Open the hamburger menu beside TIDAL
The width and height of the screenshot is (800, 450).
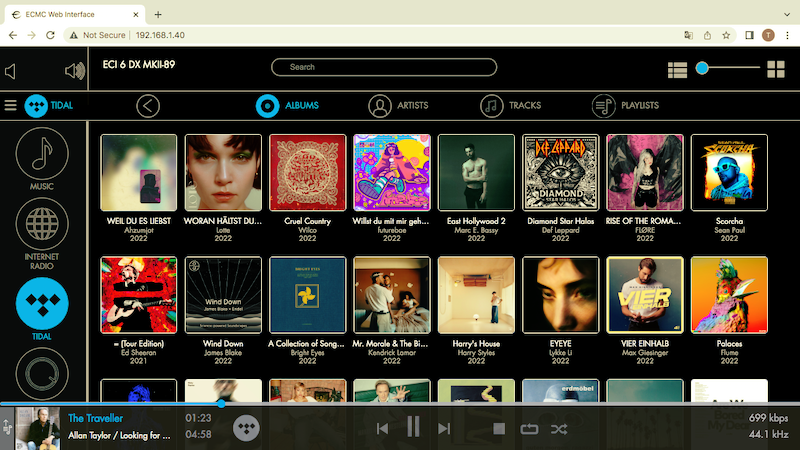click(x=11, y=106)
